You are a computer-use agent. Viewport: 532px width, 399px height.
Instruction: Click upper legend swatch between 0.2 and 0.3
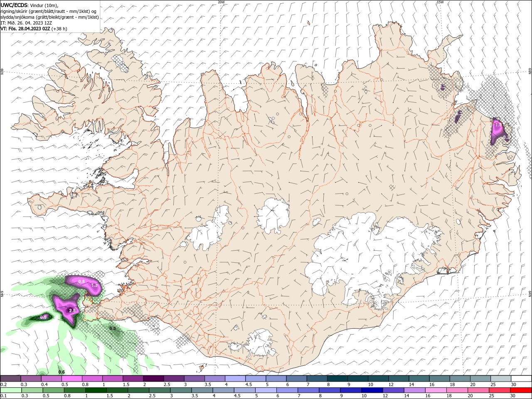(10, 378)
